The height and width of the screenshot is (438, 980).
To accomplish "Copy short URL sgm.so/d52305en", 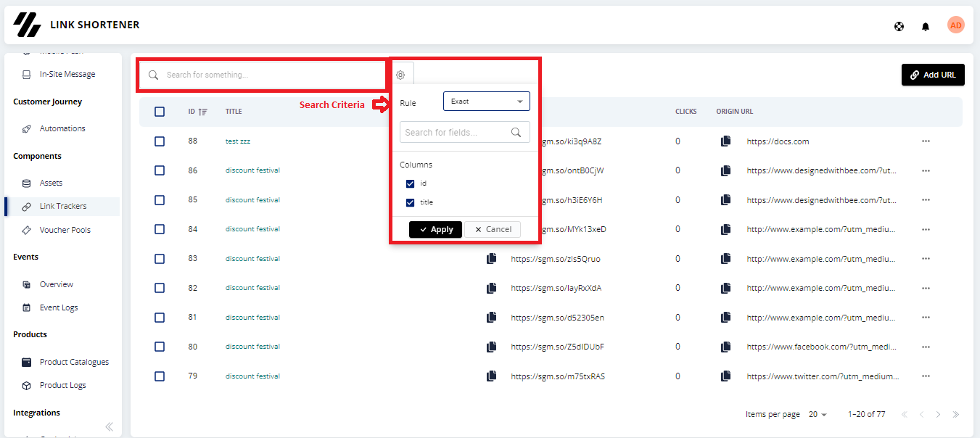I will coord(492,318).
